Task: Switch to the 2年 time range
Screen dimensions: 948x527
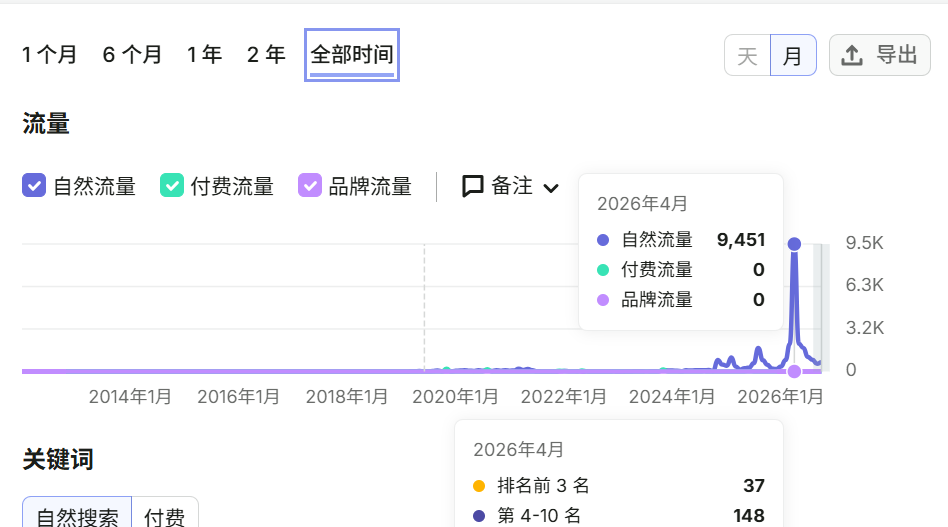Action: point(266,55)
